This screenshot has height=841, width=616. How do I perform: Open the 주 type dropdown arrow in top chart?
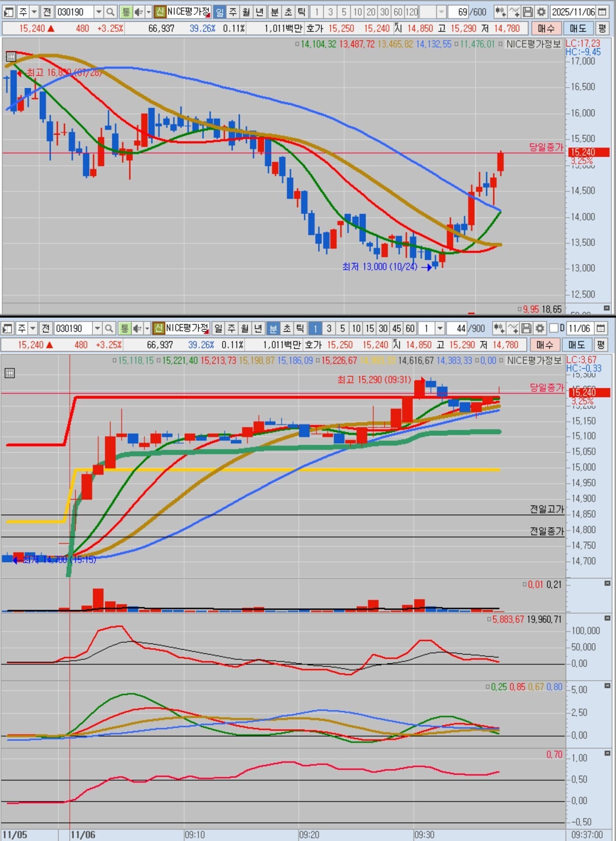34,12
